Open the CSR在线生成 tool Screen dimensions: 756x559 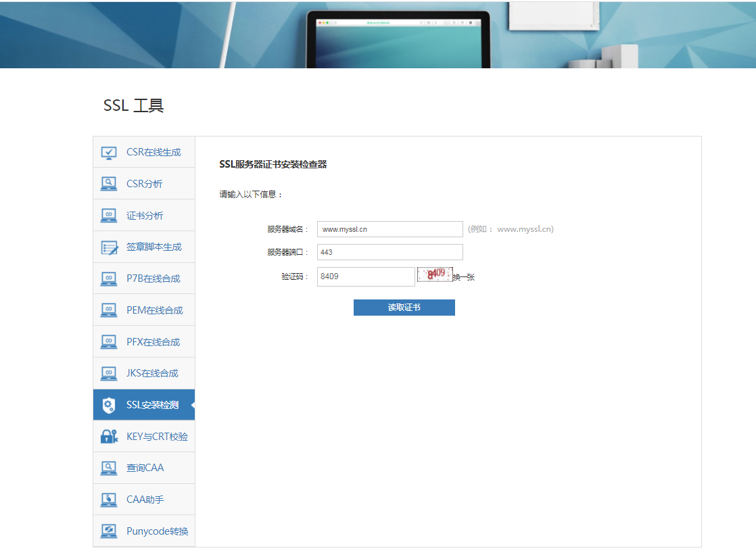tap(144, 152)
